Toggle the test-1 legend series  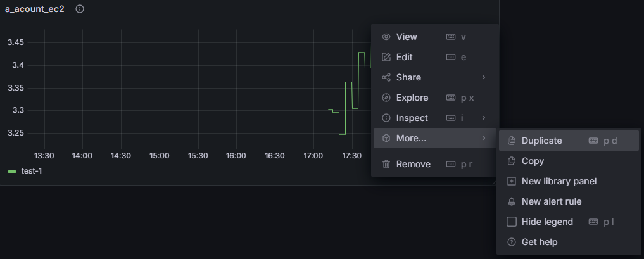[32, 171]
